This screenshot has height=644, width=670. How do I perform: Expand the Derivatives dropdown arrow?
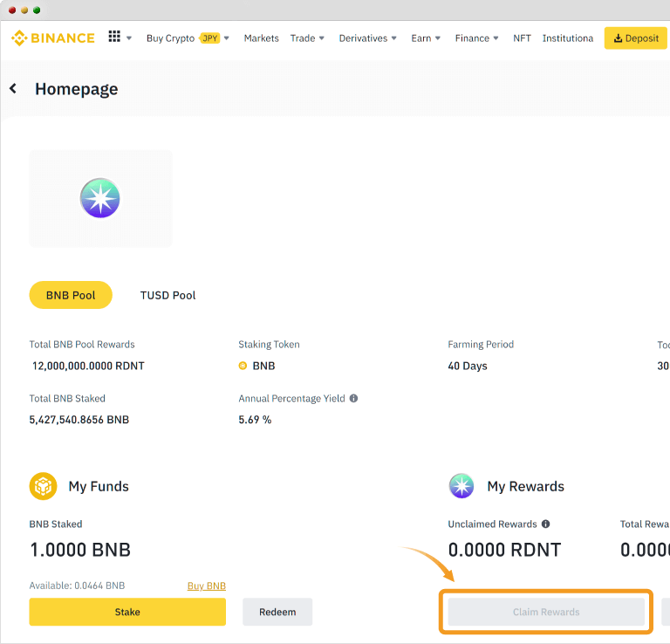point(394,38)
